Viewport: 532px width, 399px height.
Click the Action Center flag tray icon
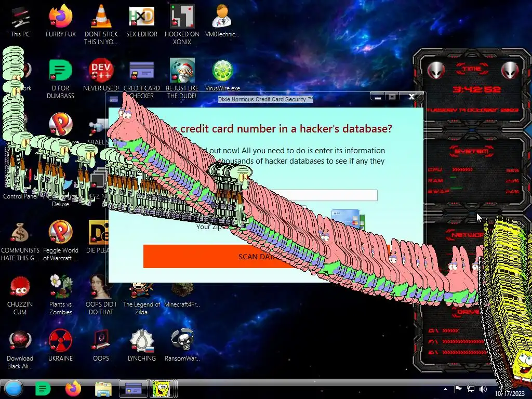point(458,389)
